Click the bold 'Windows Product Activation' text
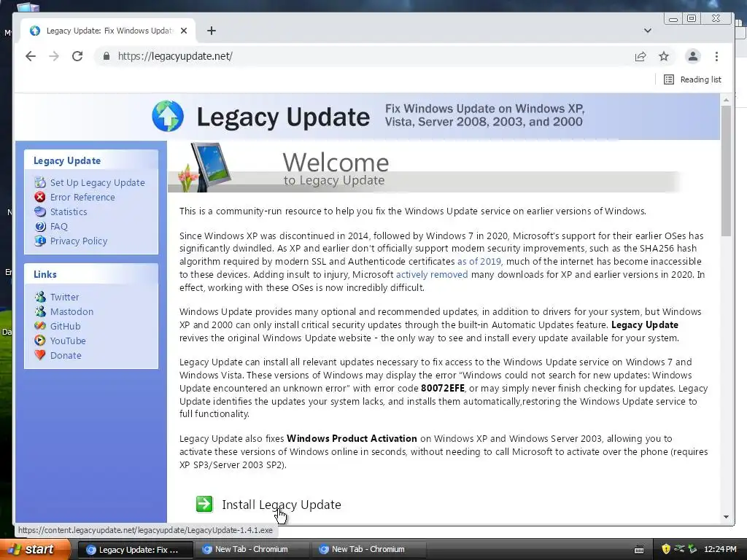 tap(352, 438)
